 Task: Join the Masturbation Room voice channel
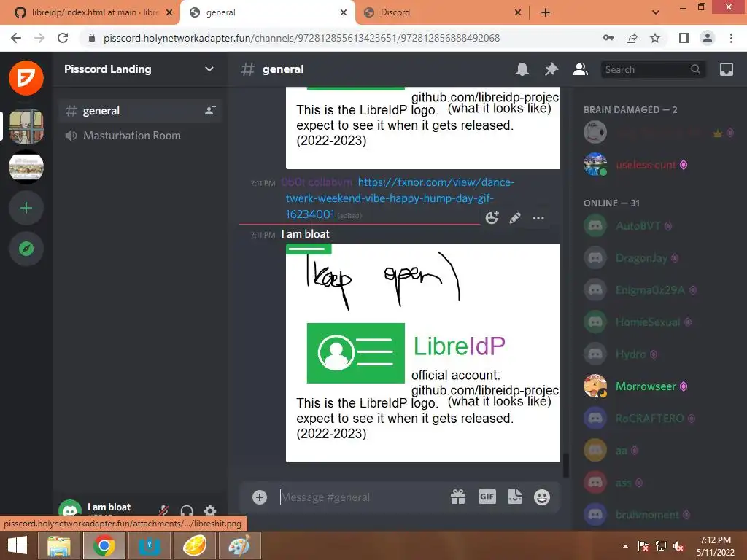coord(141,136)
